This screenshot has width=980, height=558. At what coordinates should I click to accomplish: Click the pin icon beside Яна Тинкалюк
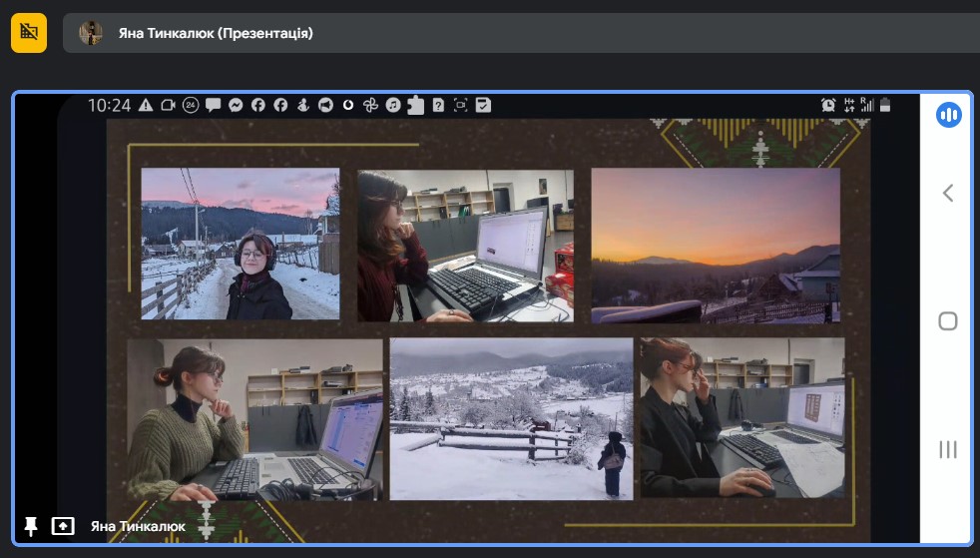30,526
